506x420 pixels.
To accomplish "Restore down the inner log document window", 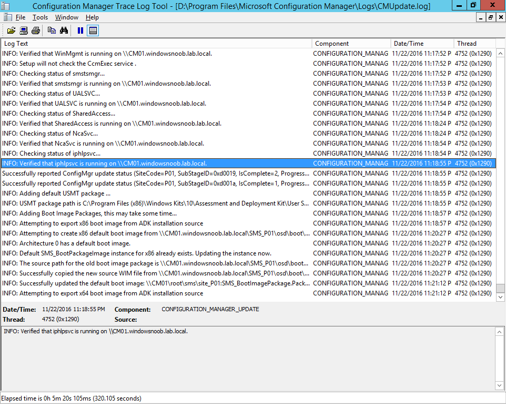I will click(x=491, y=17).
